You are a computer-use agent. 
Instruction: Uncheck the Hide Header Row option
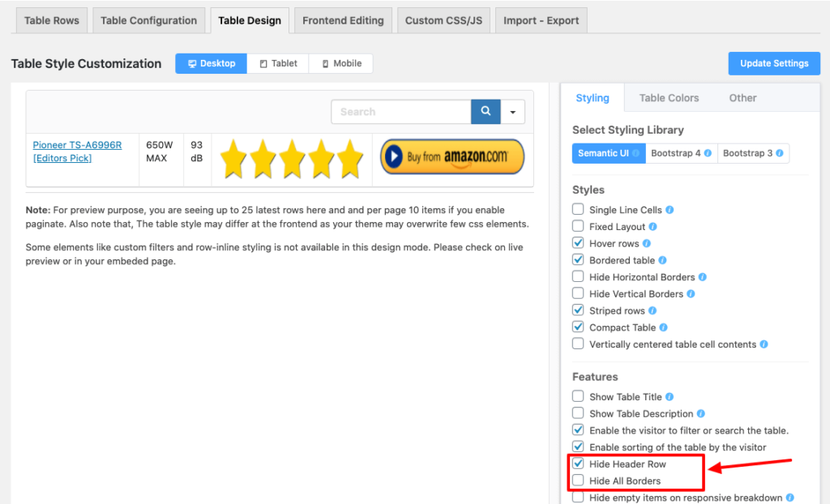point(578,463)
